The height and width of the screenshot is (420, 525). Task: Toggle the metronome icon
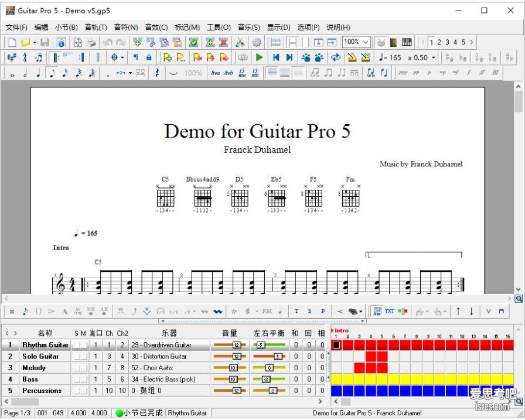[352, 57]
